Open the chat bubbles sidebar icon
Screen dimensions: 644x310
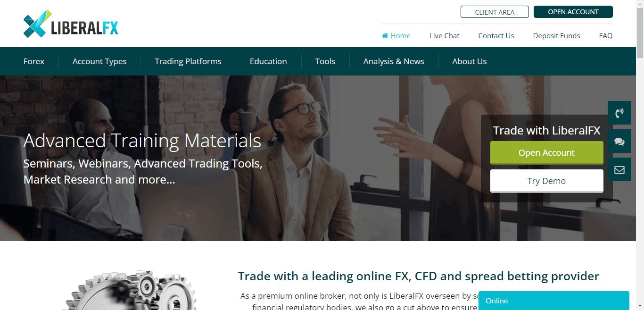[619, 141]
